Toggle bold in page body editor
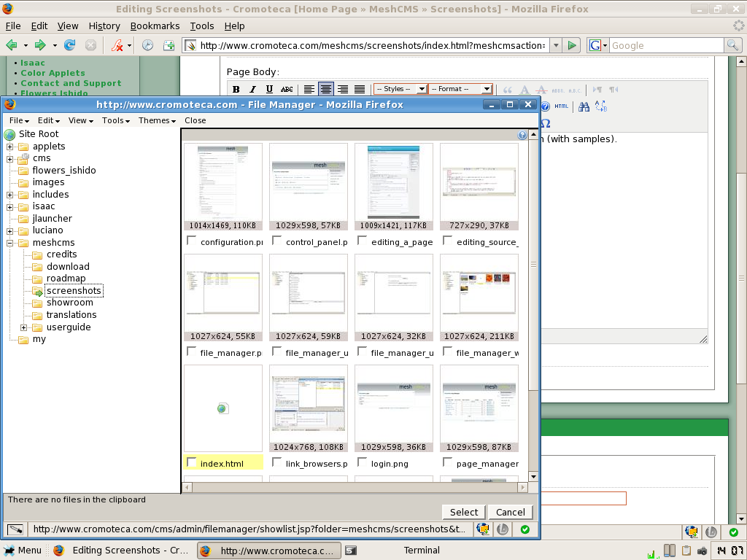747x560 pixels. click(236, 89)
